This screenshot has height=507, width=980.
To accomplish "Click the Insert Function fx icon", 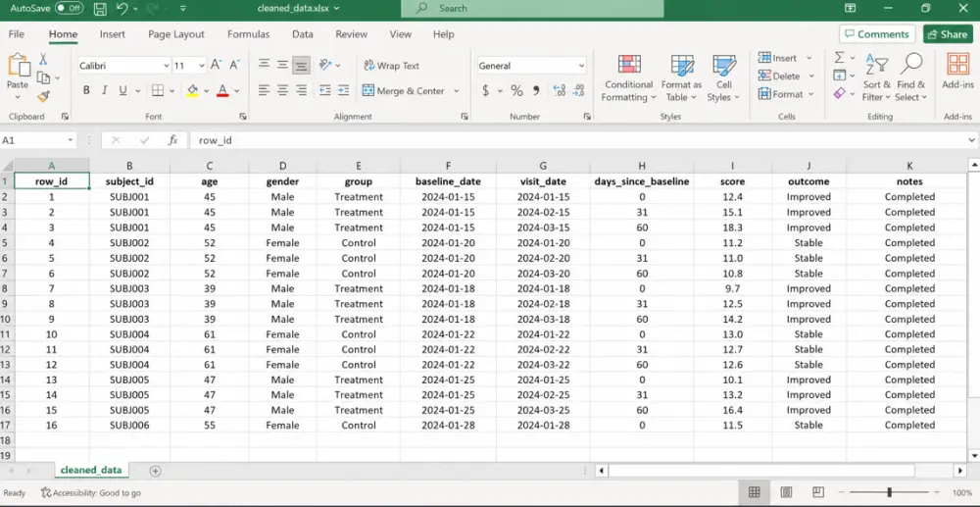I will click(x=173, y=140).
